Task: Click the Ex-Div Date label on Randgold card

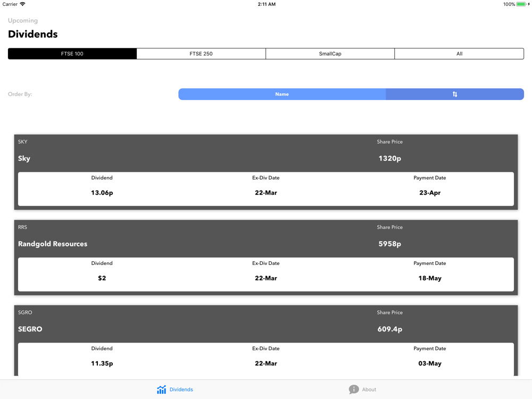Action: click(266, 263)
